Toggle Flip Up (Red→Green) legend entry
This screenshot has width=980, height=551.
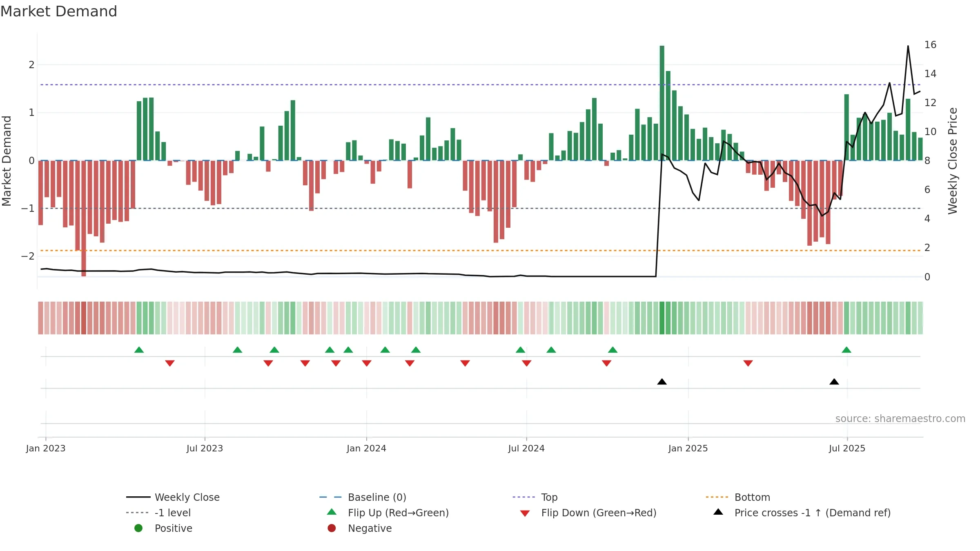tap(388, 513)
